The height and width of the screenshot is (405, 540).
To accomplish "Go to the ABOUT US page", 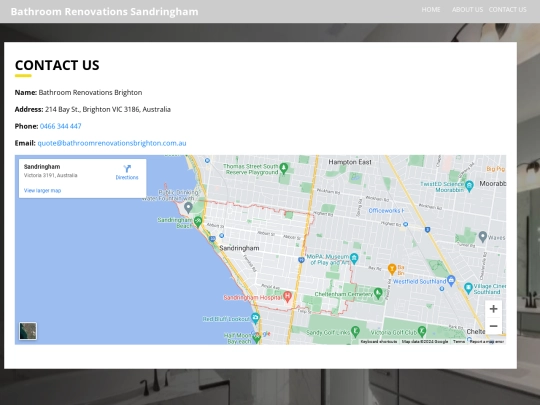I will (x=467, y=10).
